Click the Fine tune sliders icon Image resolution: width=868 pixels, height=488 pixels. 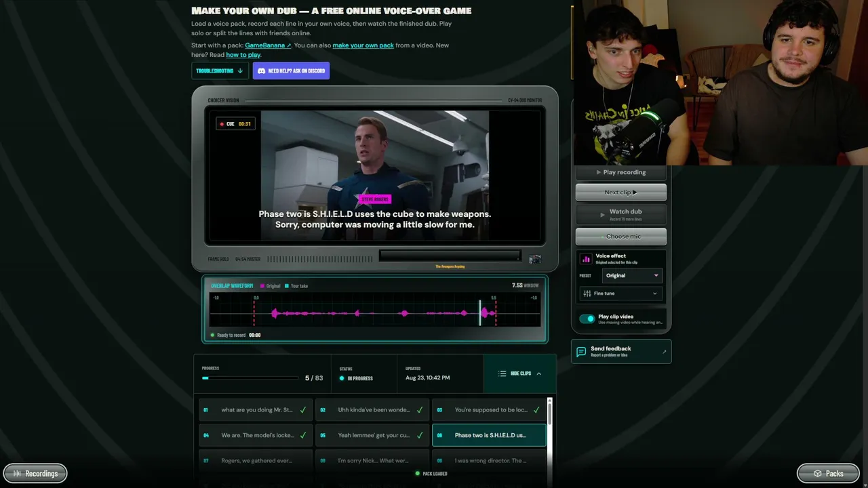click(x=586, y=293)
